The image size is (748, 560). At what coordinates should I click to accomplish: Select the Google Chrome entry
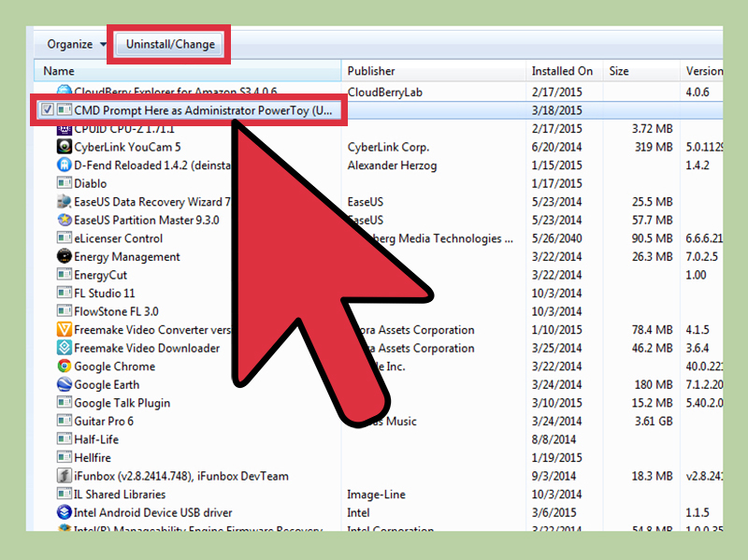point(114,366)
